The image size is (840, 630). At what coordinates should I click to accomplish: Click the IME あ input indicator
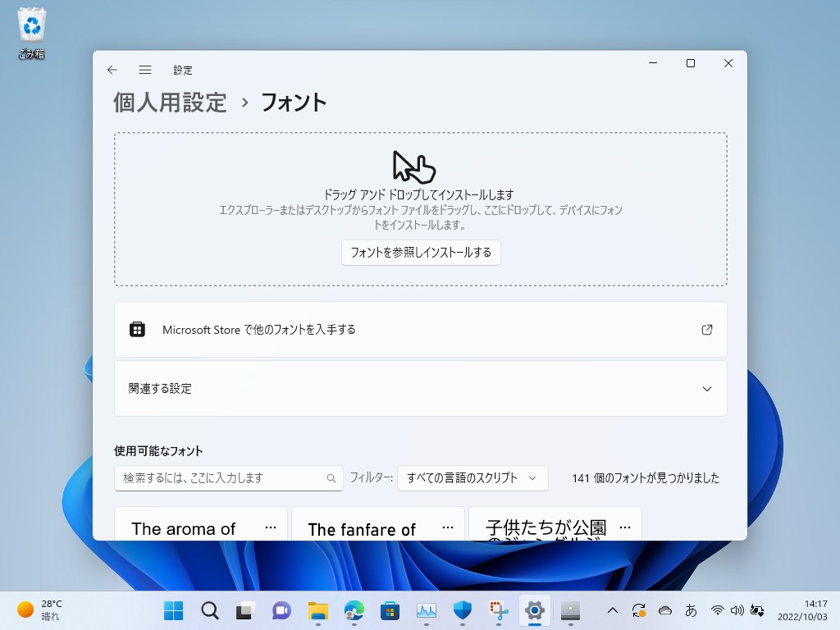(692, 610)
